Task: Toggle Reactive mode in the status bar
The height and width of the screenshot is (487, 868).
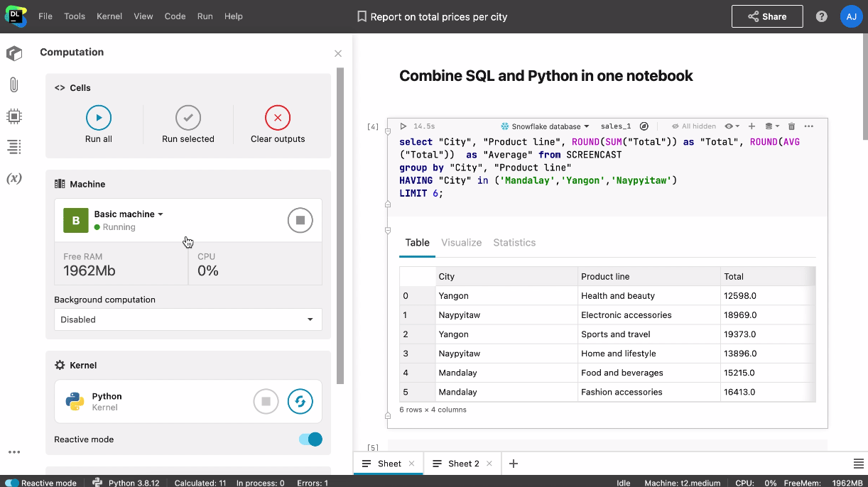Action: pos(12,483)
